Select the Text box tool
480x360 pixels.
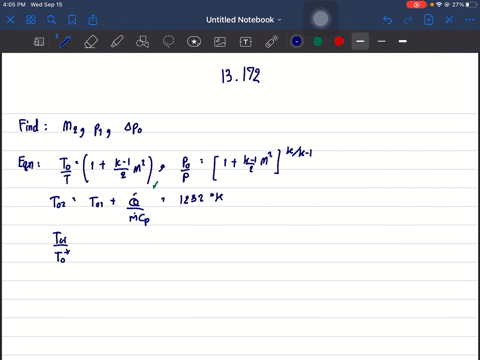click(246, 42)
